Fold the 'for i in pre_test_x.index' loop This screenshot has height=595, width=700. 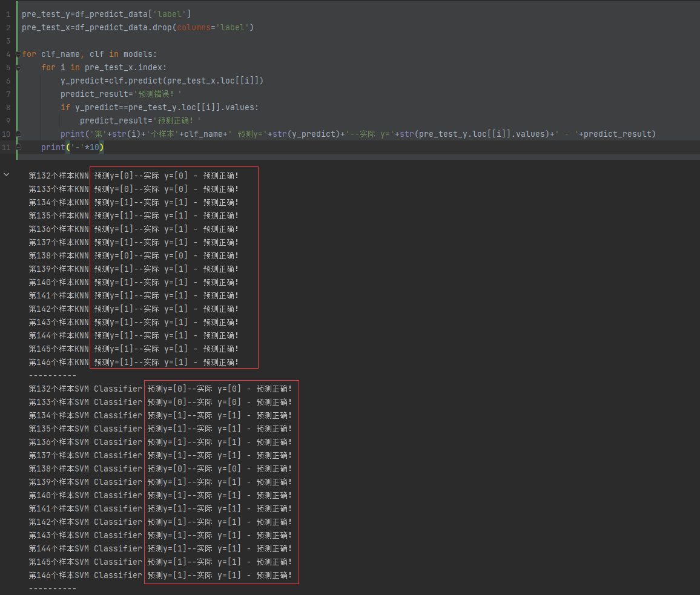18,68
